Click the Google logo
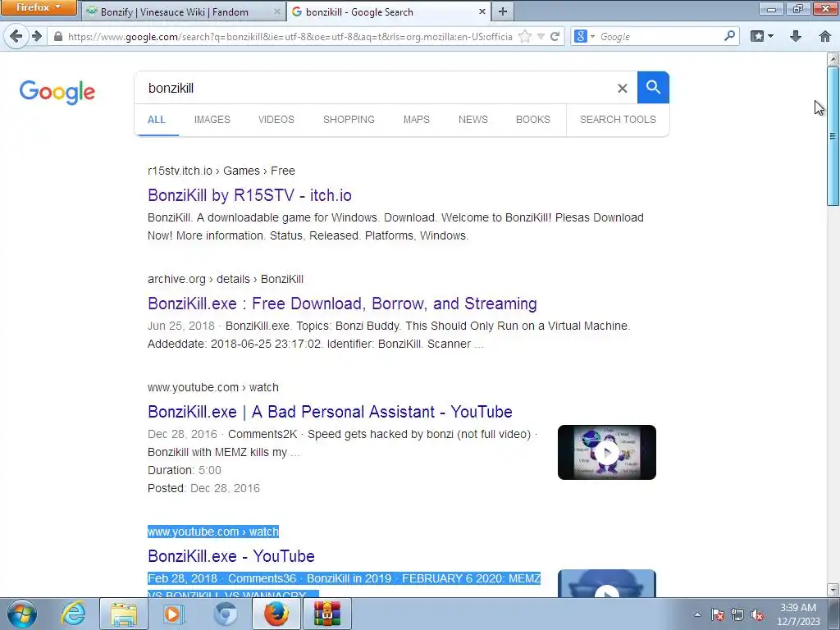840x630 pixels. 57,92
